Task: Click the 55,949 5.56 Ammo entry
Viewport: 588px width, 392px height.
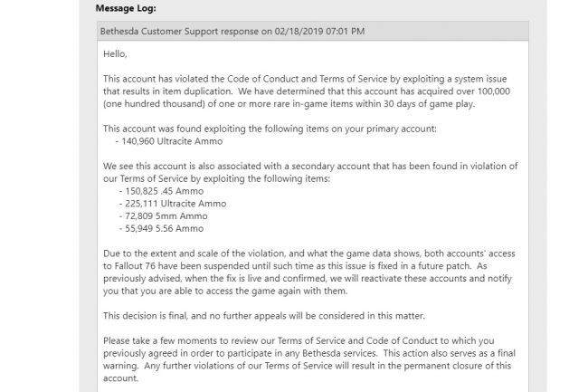Action: coord(162,228)
